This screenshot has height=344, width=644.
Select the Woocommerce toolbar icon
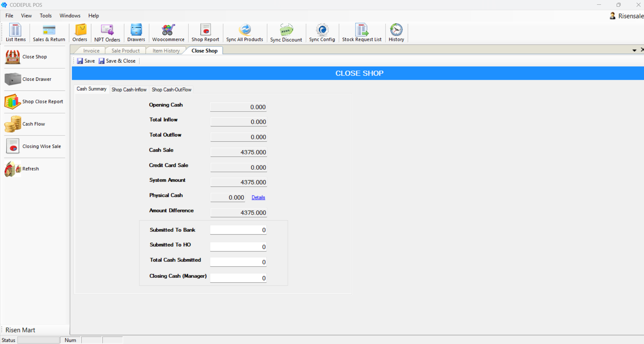(x=168, y=32)
